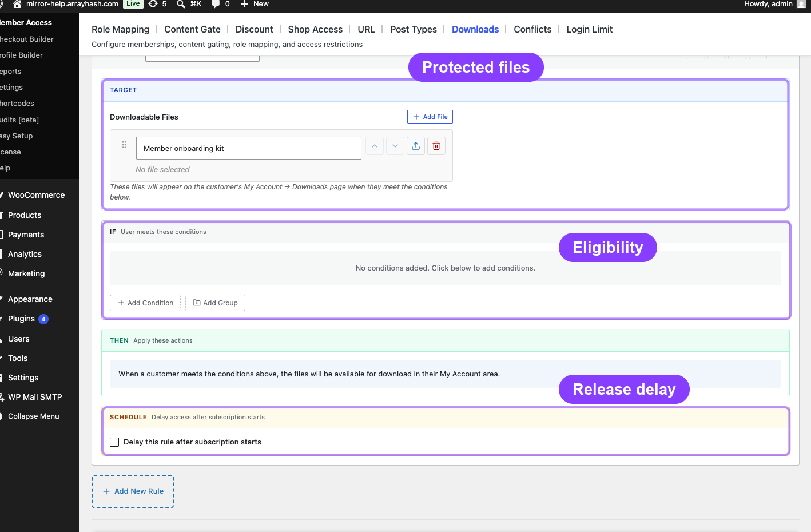The width and height of the screenshot is (811, 532).
Task: Open Products menu in sidebar
Action: click(x=25, y=215)
